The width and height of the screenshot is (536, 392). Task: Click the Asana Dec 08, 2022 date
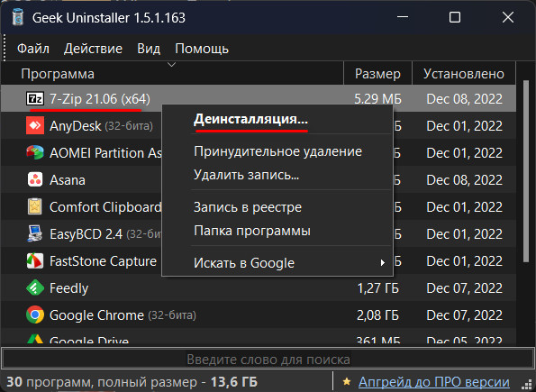(x=464, y=180)
